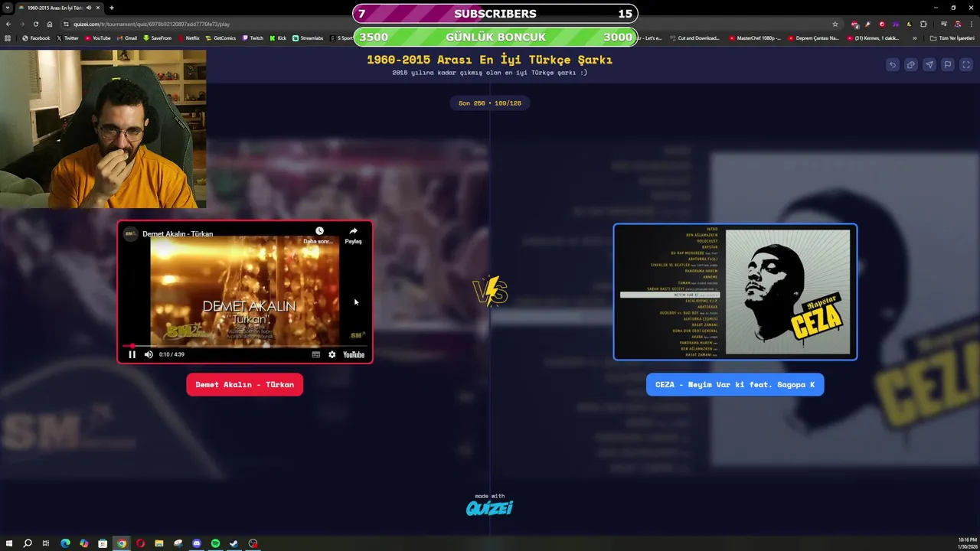Vote for CEZA - Neyim Var ki button
The image size is (980, 551).
[x=735, y=385]
